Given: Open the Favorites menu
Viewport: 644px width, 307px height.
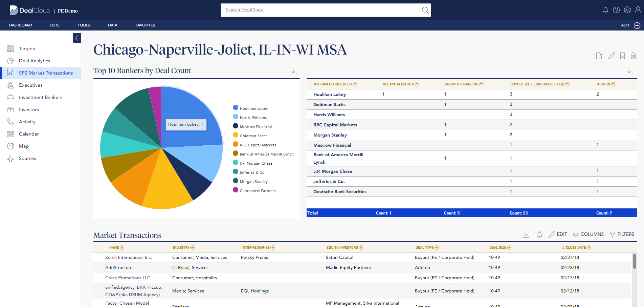Looking at the screenshot, I should 145,25.
